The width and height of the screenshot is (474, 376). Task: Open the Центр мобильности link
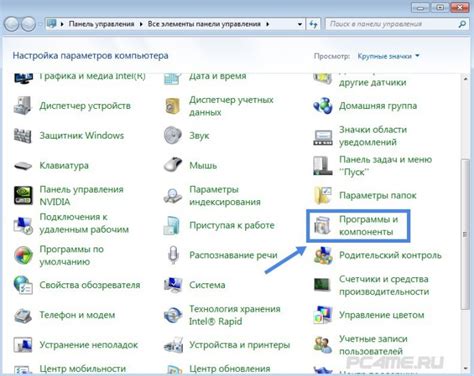[x=83, y=369]
